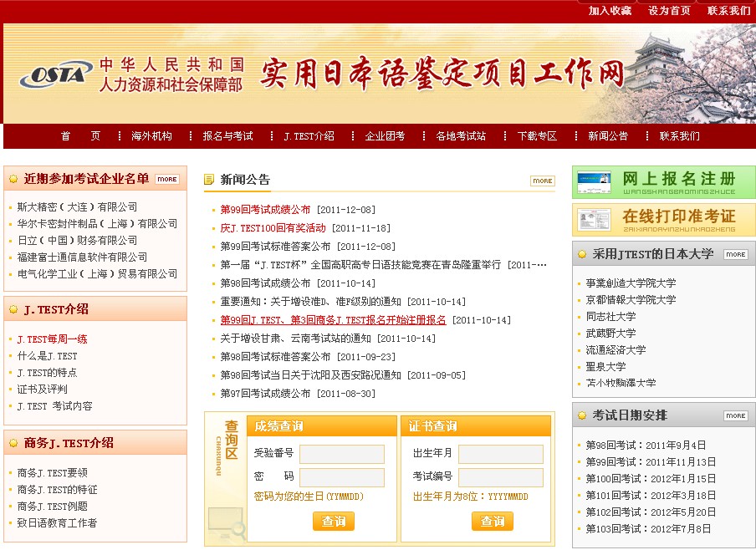Select 各地考试站 navigation menu item

click(x=460, y=136)
